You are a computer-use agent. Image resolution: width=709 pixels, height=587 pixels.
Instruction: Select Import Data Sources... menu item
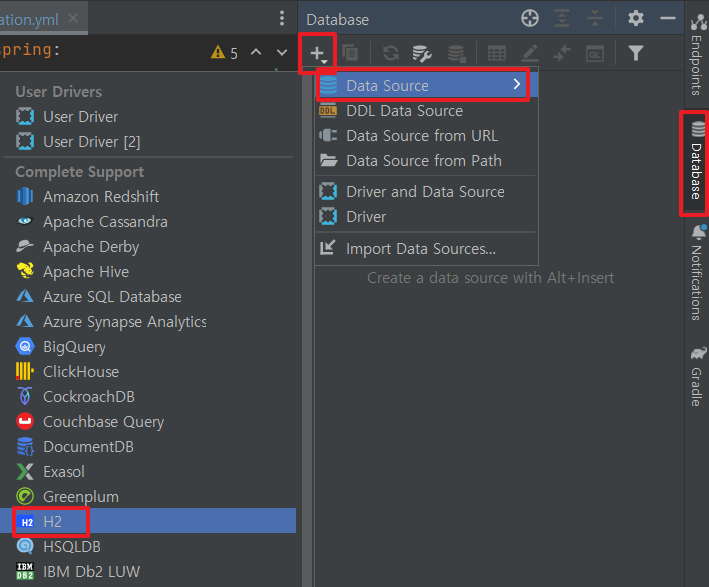point(426,249)
